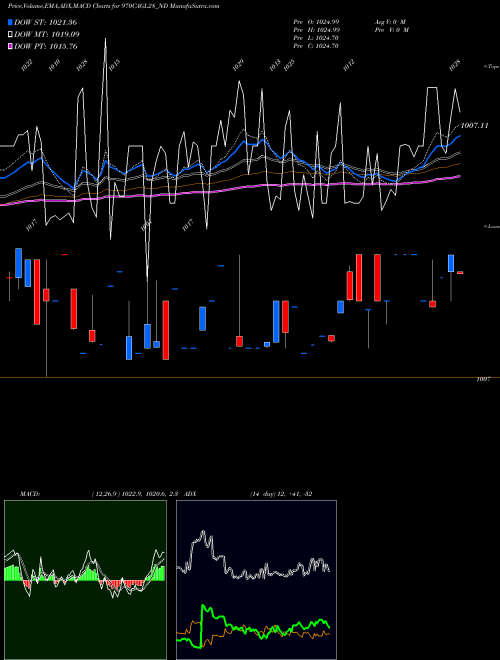Click the '<Lows' marker at right edge
The width and height of the screenshot is (500, 660).
tap(492, 226)
